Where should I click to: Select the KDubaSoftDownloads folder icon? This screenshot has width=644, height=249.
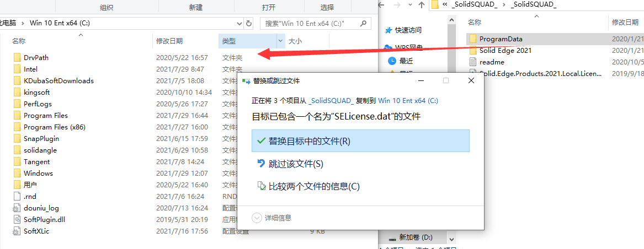coord(17,80)
